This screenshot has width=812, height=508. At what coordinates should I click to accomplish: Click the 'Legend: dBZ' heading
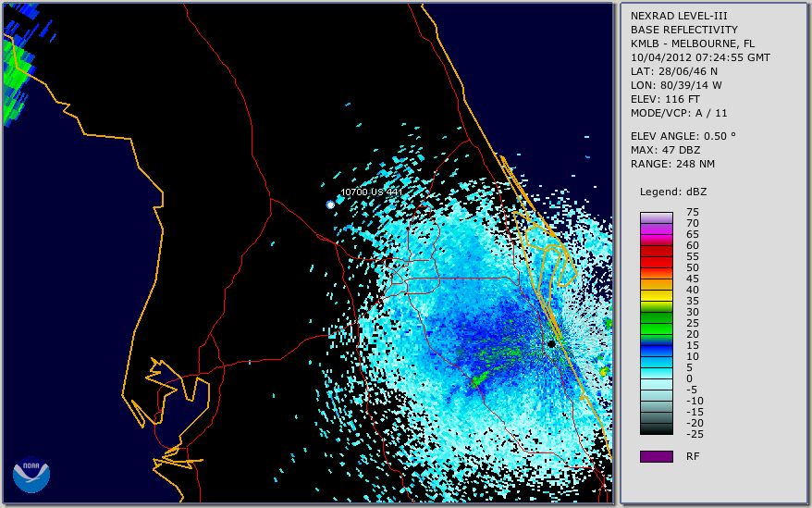(673, 192)
